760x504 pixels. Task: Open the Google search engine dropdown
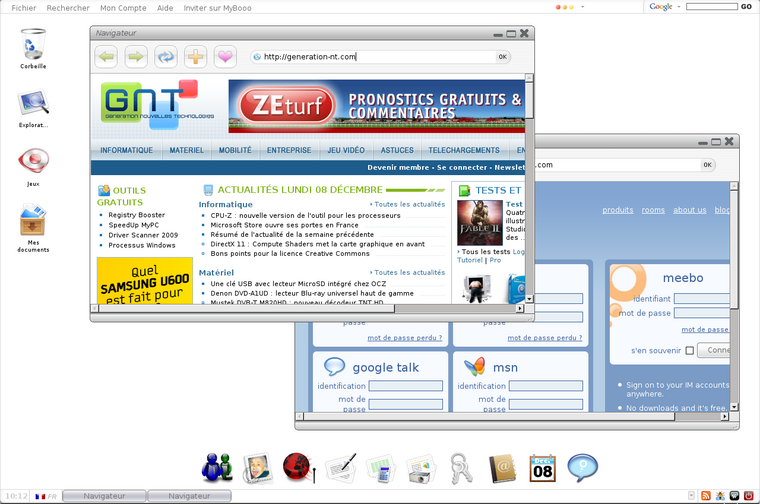[x=679, y=7]
